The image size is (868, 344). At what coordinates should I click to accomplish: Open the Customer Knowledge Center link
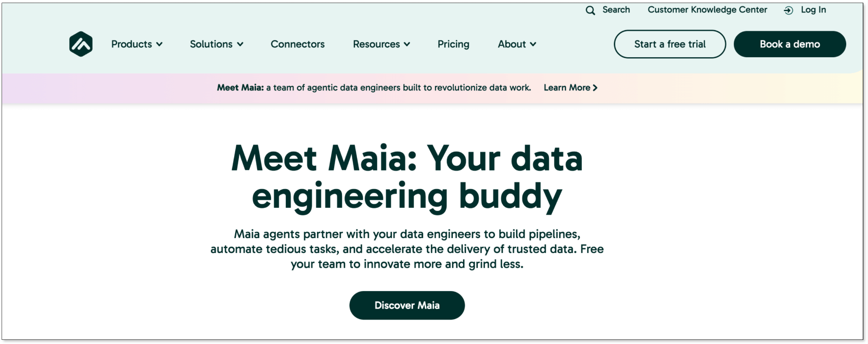pos(707,10)
